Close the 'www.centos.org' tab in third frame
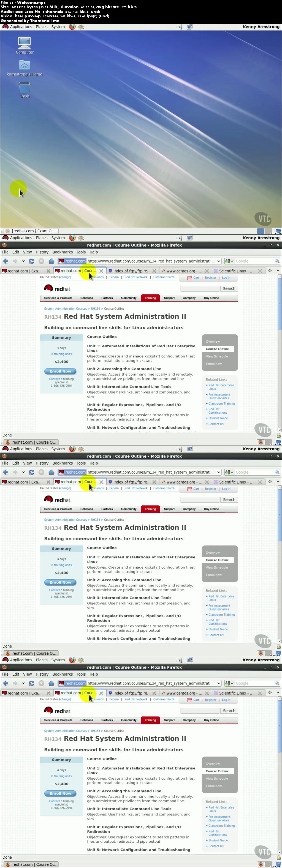The height and width of the screenshot is (868, 282). click(x=207, y=482)
